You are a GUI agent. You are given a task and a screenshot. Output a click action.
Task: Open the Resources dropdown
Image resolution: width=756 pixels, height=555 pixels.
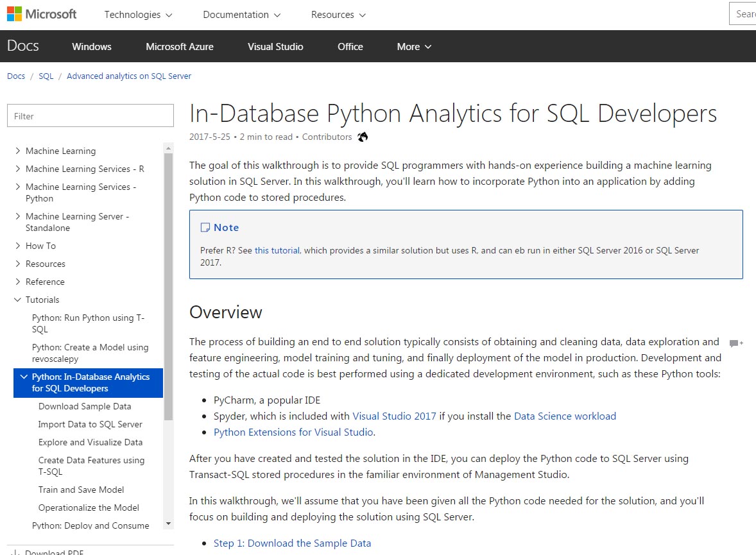coord(338,14)
